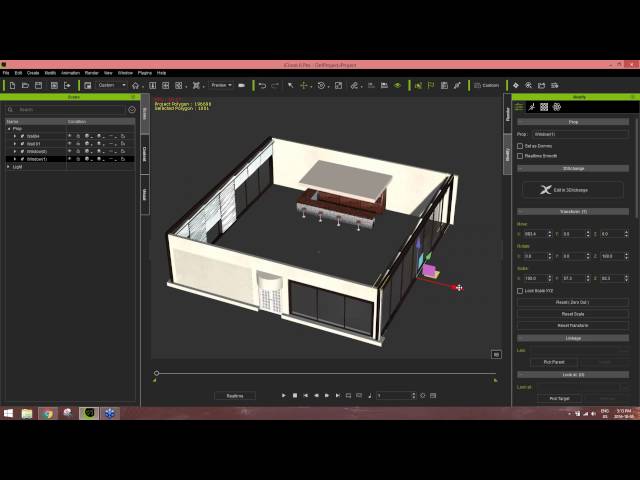Open the Create menu

(x=33, y=73)
